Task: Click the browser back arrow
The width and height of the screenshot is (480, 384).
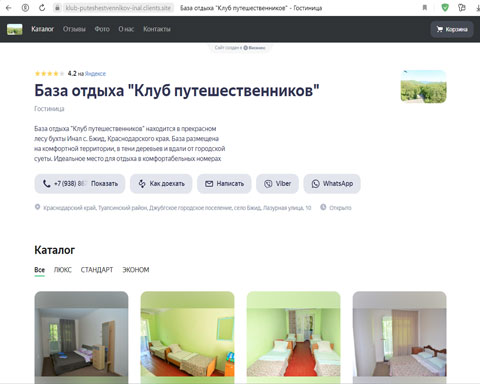Action: coord(9,8)
